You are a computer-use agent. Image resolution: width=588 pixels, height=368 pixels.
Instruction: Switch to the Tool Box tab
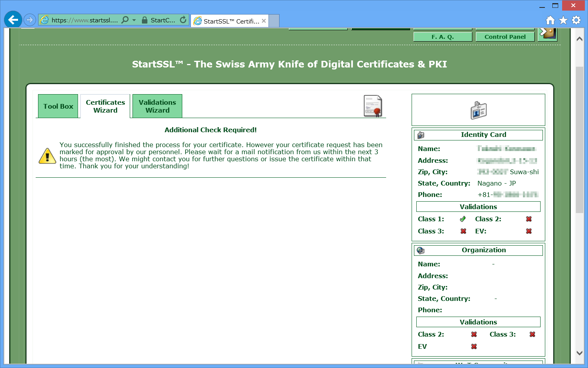coord(58,106)
